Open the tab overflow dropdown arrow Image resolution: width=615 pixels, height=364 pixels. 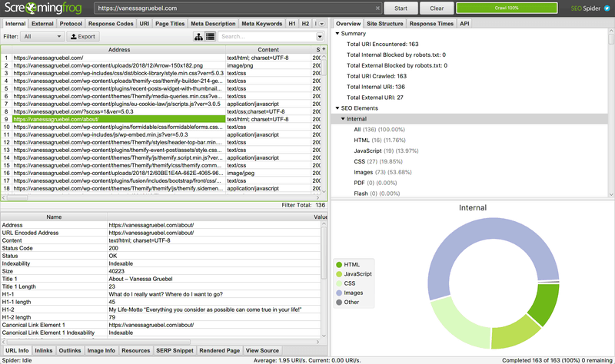pos(321,24)
